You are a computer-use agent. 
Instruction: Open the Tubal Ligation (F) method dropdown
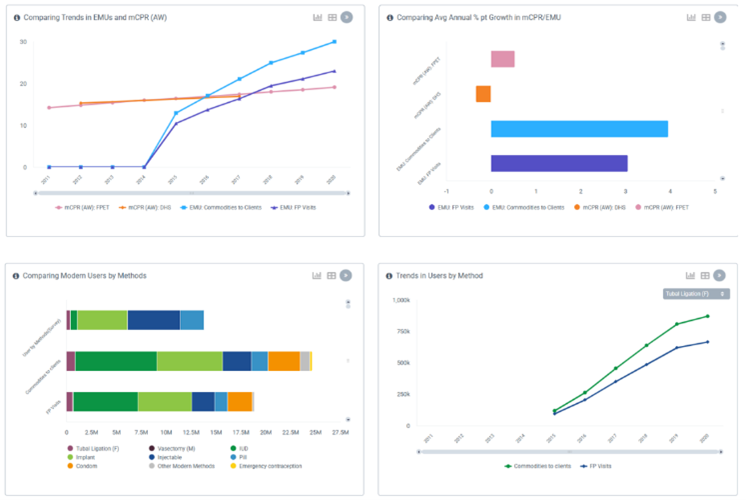[689, 294]
